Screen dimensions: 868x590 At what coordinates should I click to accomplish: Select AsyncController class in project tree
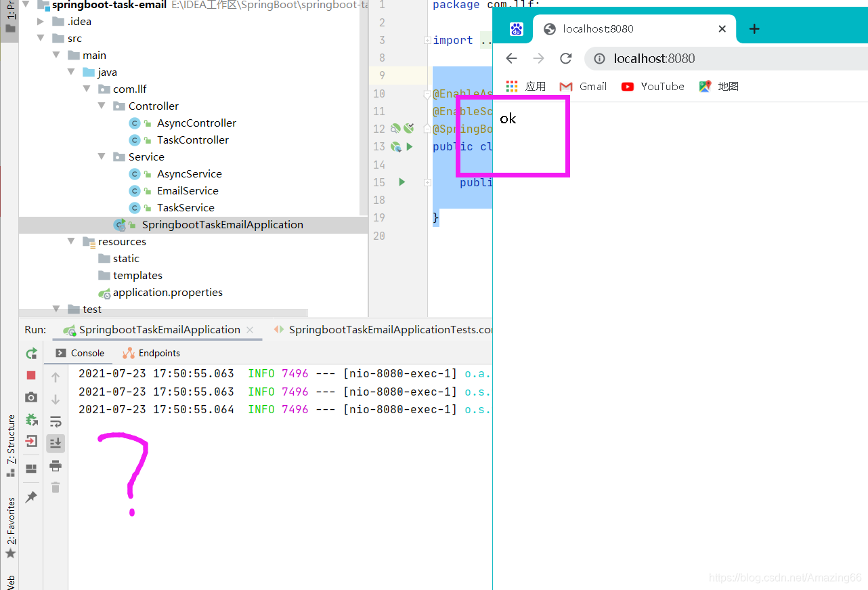pyautogui.click(x=196, y=123)
